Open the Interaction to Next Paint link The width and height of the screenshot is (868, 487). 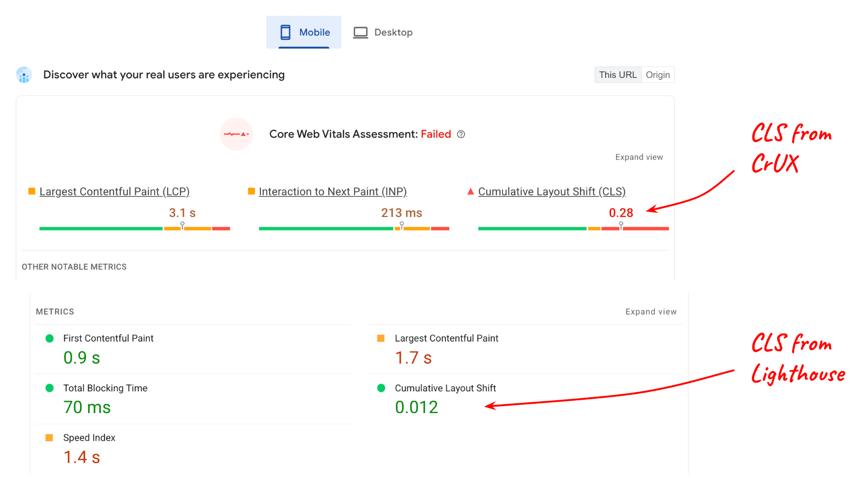(332, 191)
